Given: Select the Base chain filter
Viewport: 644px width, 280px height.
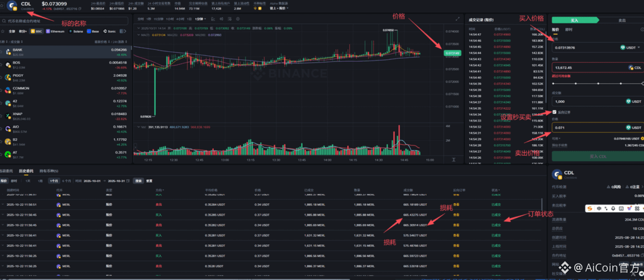Looking at the screenshot, I should 93,31.
